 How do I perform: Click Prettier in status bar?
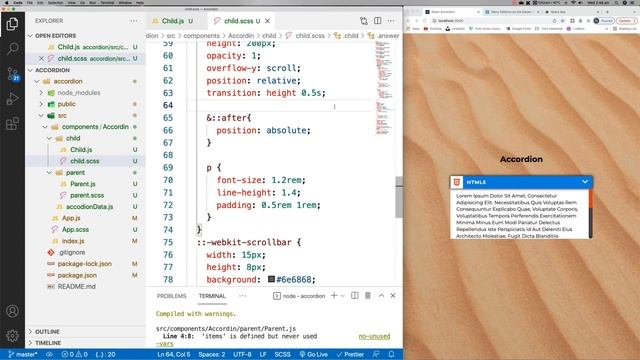click(x=350, y=354)
